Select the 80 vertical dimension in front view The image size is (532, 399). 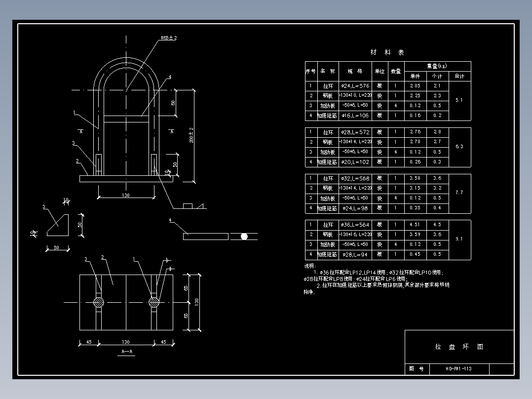pyautogui.click(x=173, y=103)
